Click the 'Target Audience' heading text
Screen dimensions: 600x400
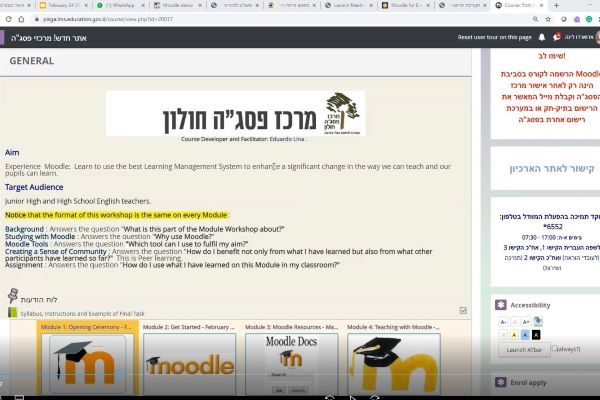(x=34, y=187)
